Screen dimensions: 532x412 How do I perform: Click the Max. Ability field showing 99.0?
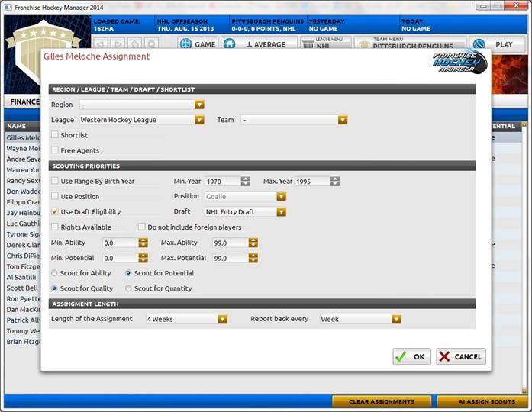[x=231, y=243]
